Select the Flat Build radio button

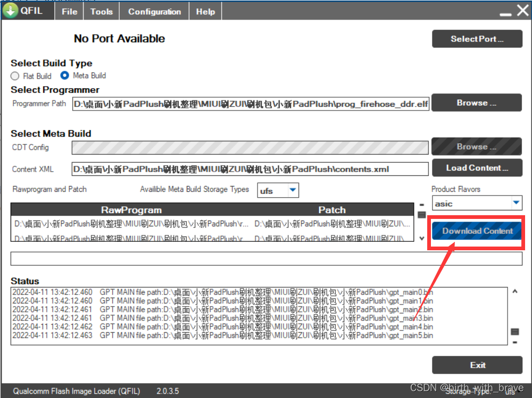[x=15, y=76]
